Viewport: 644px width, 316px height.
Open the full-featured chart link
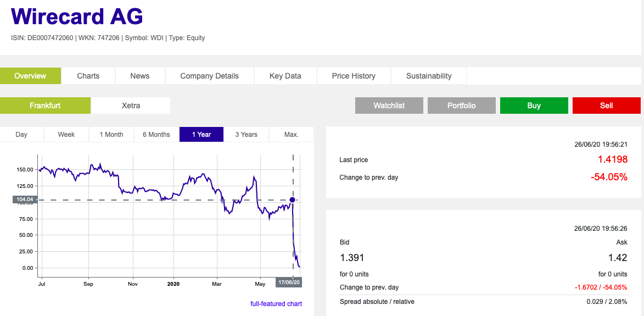[276, 304]
